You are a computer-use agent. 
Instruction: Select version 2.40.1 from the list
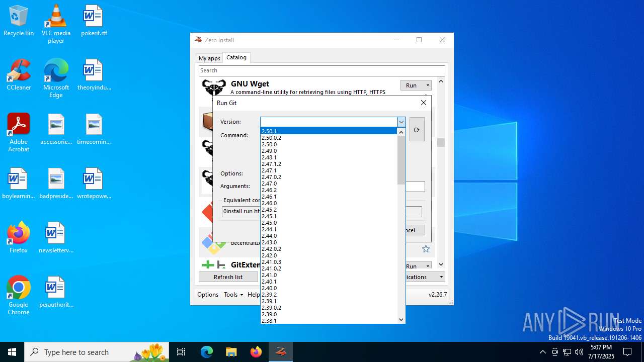tap(329, 282)
